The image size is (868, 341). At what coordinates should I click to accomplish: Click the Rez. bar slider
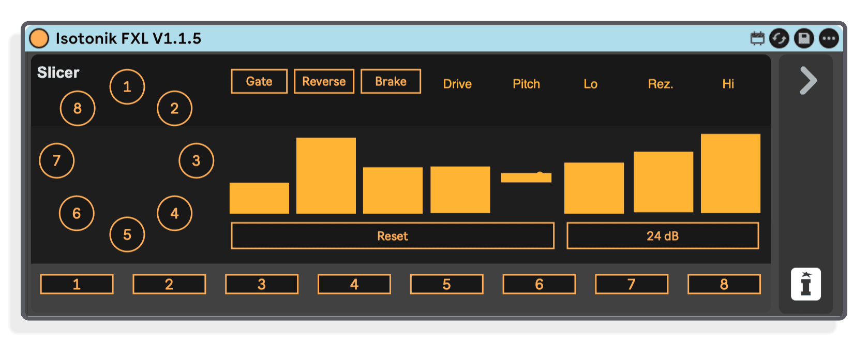point(663,182)
